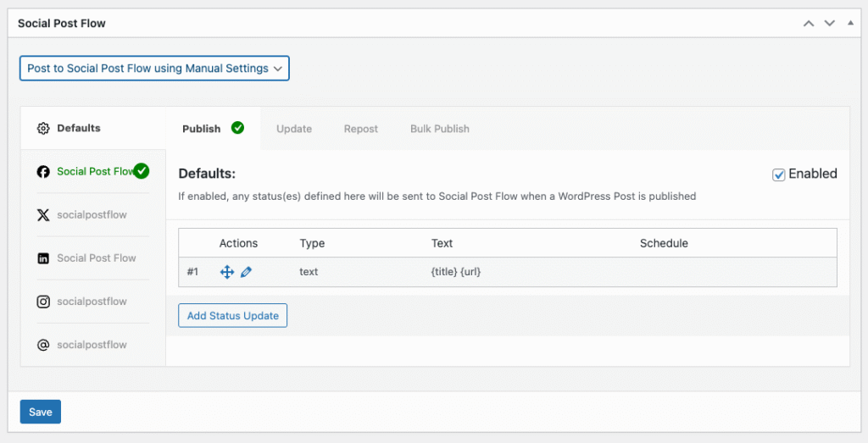868x443 pixels.
Task: Select Defaults in the sidebar
Action: pos(93,128)
